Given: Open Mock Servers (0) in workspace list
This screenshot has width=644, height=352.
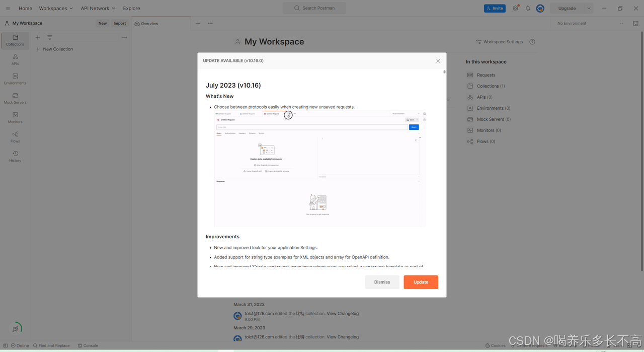Looking at the screenshot, I should [489, 119].
